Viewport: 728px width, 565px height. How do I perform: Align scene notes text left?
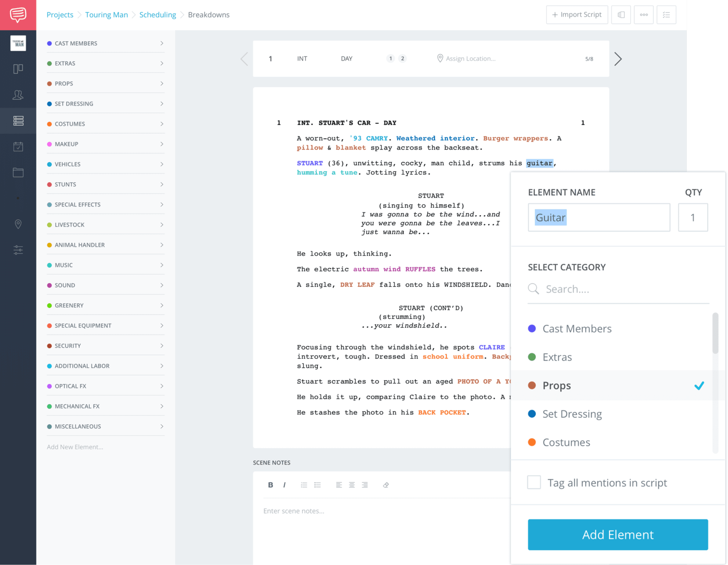click(339, 485)
